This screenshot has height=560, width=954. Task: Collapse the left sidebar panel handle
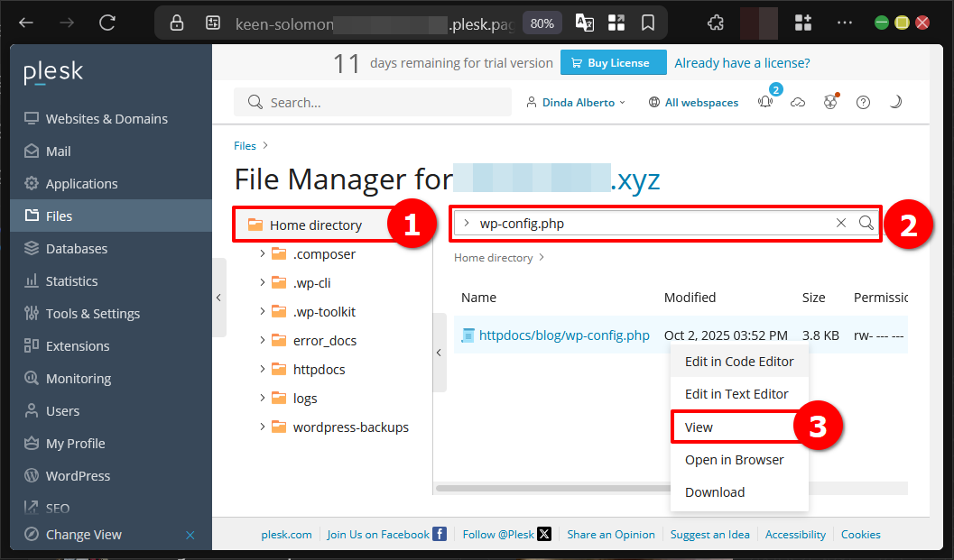point(218,298)
